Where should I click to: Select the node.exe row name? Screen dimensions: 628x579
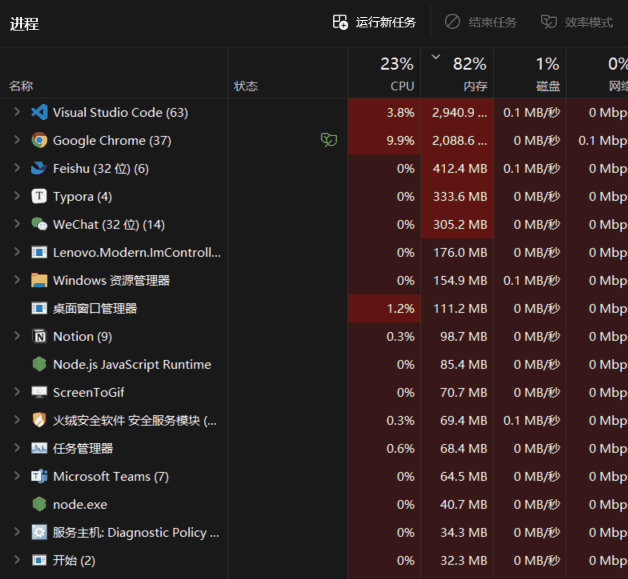(80, 505)
